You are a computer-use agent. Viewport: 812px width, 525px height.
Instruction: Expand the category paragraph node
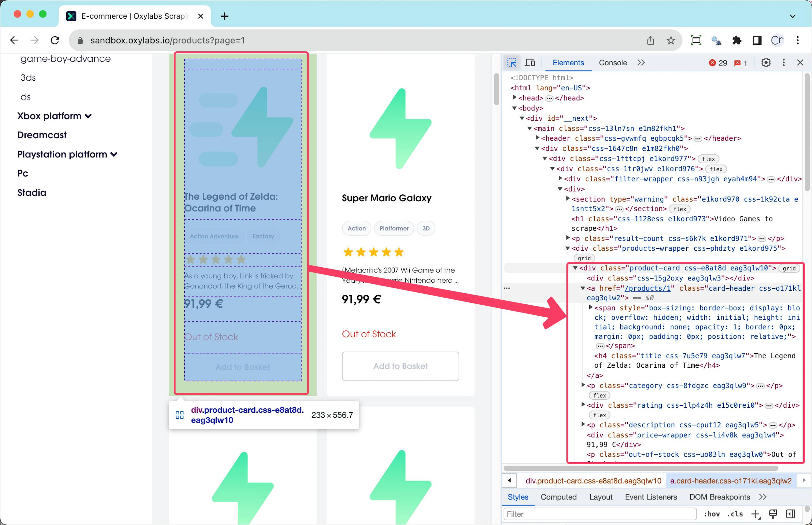pyautogui.click(x=583, y=385)
